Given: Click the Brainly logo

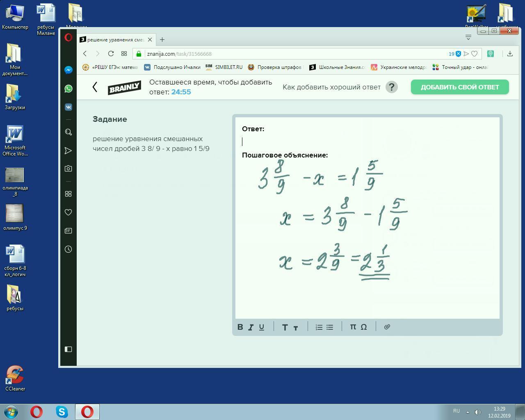Looking at the screenshot, I should point(124,87).
